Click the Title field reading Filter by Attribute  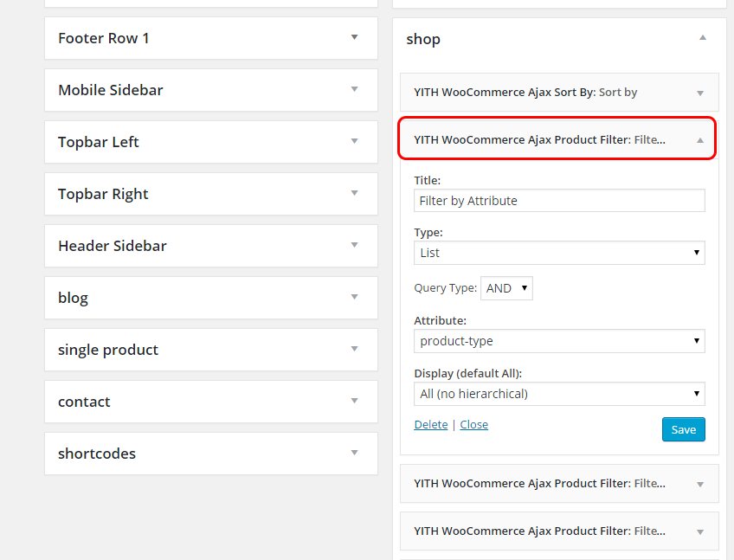[x=559, y=201]
